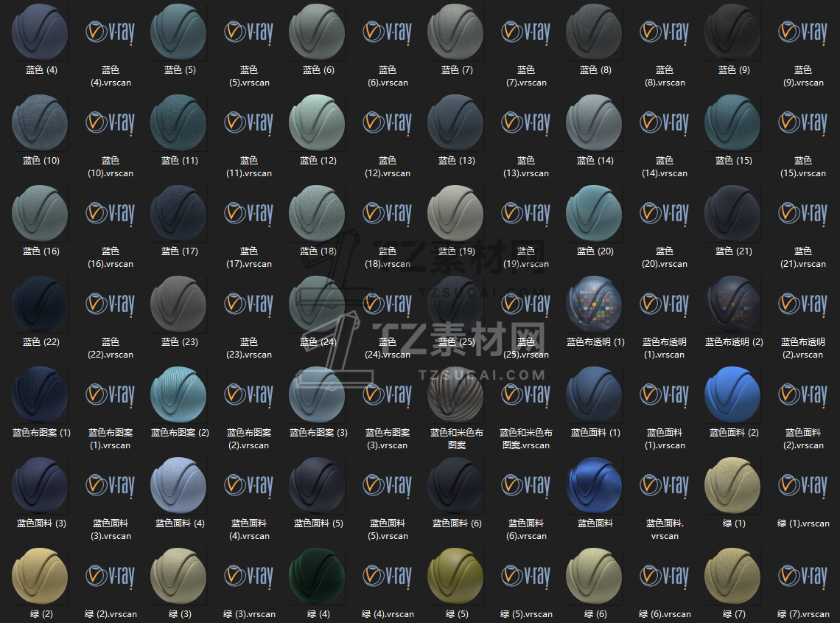Select the 蓝色面料 (3) navy sphere thumbnail
This screenshot has width=840, height=623.
coord(41,485)
